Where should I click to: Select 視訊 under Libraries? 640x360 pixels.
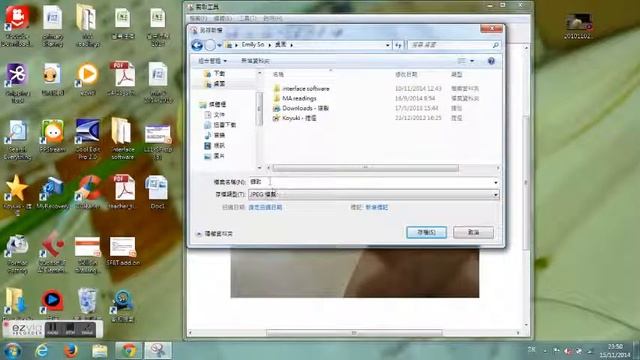pos(215,145)
